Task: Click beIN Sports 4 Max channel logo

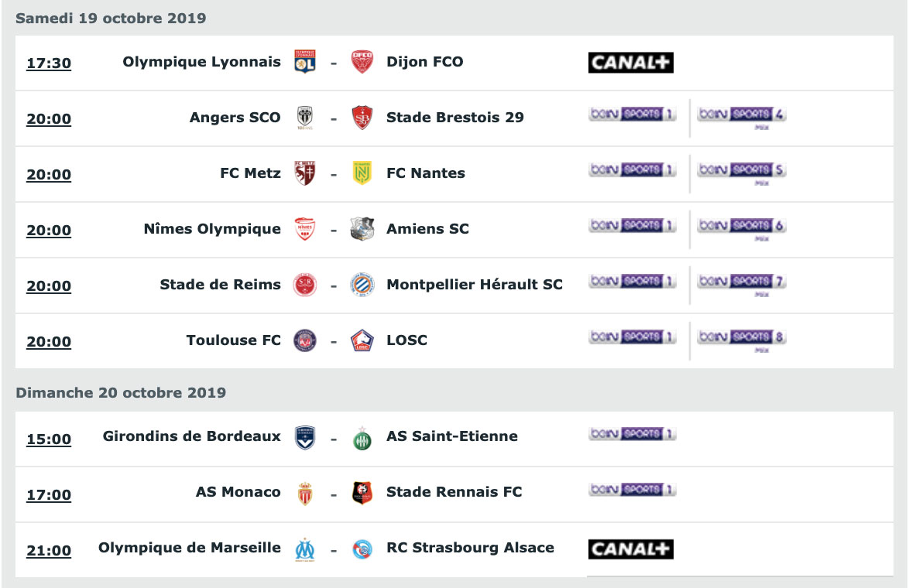Action: tap(742, 115)
